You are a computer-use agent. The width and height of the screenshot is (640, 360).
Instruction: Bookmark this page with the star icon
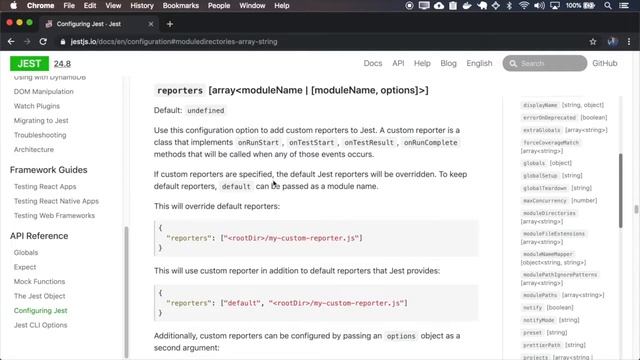[x=593, y=42]
